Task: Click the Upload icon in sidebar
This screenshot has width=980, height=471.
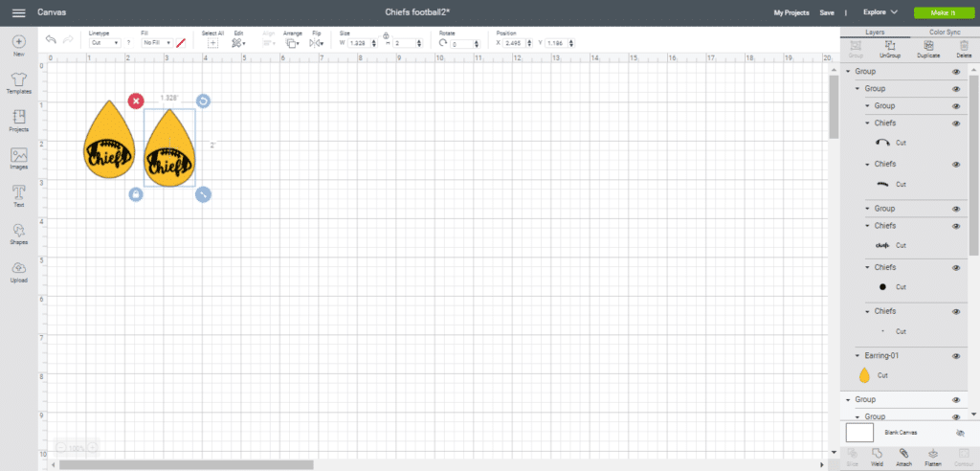Action: [x=18, y=269]
